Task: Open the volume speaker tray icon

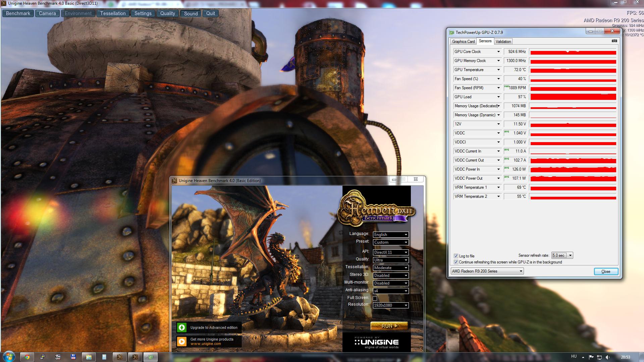Action: (607, 357)
